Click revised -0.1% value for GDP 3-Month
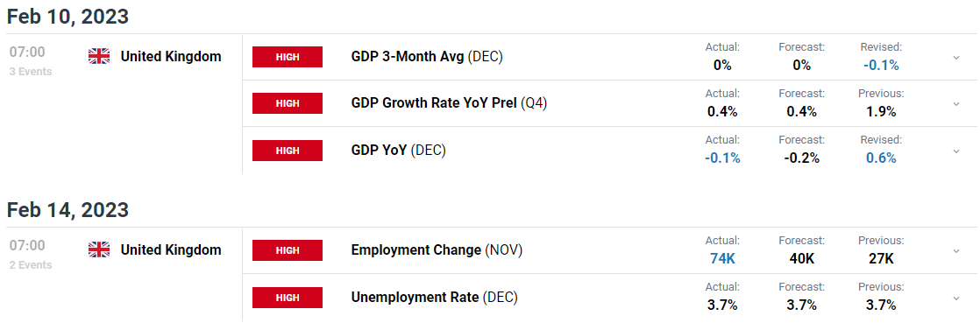 point(881,65)
